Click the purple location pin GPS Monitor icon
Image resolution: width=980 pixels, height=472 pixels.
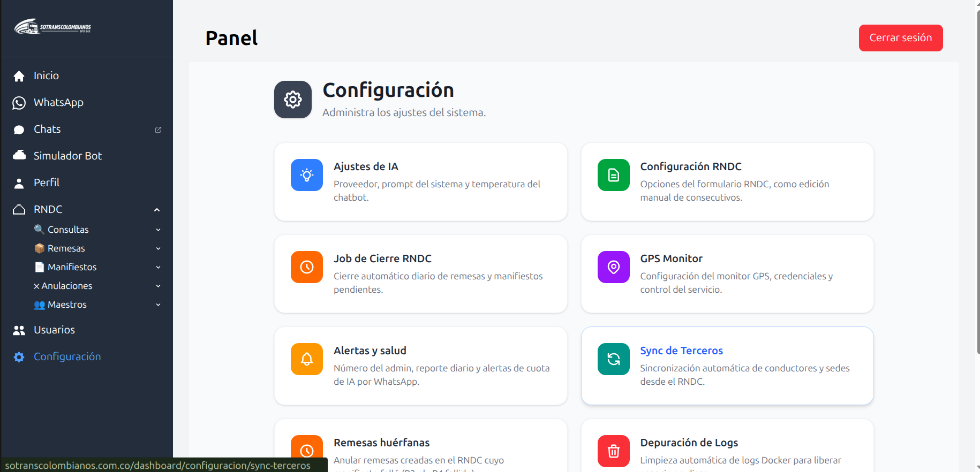(614, 267)
